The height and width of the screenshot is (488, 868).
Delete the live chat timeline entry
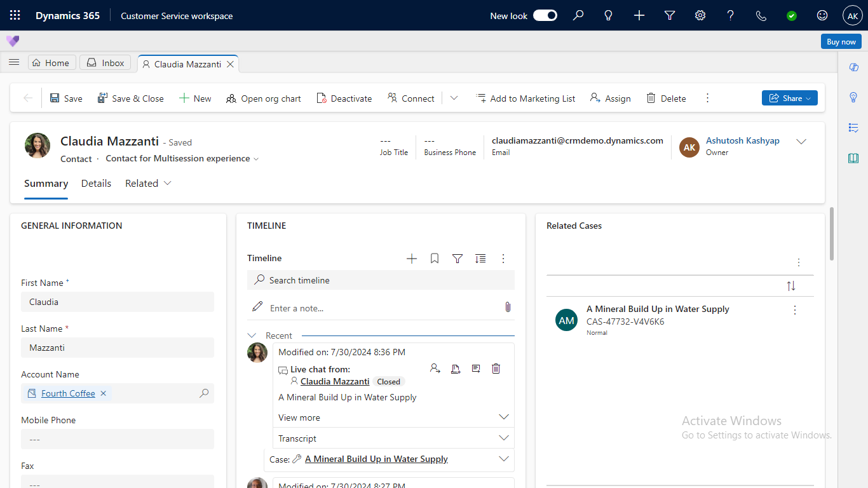coord(496,369)
